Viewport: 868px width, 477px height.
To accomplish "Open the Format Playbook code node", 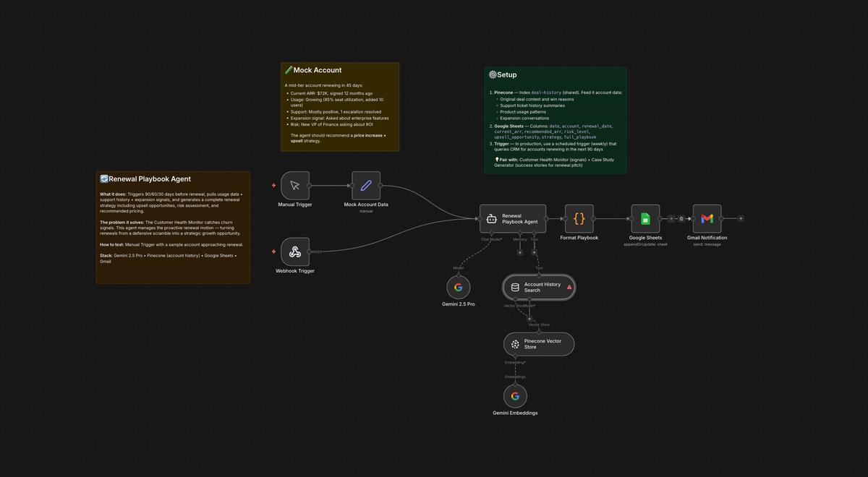I will 579,218.
